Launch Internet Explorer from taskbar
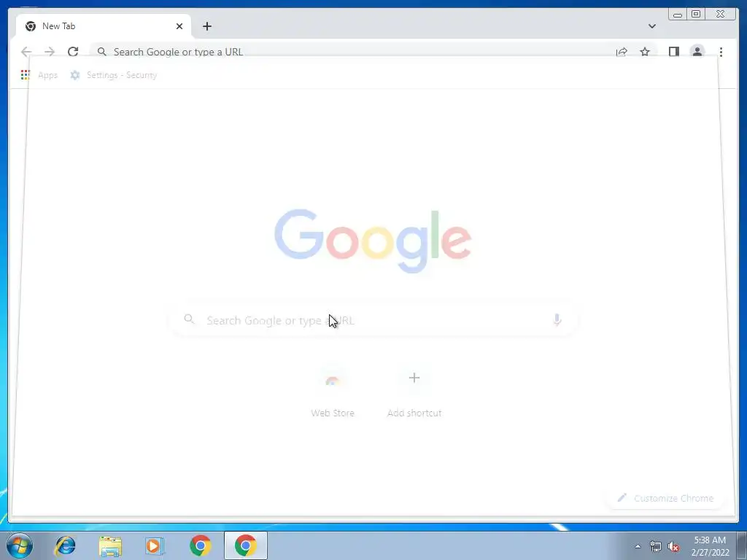The height and width of the screenshot is (560, 747). [65, 545]
